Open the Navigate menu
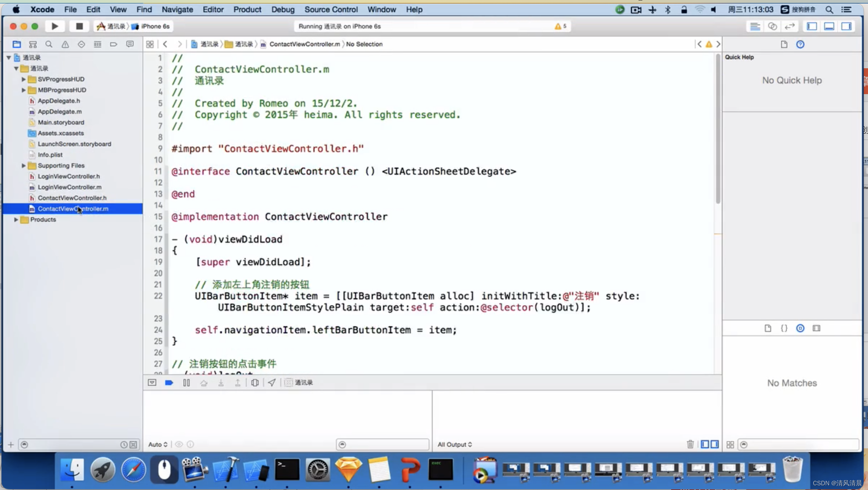Screen dimensions: 868x490 pos(177,9)
